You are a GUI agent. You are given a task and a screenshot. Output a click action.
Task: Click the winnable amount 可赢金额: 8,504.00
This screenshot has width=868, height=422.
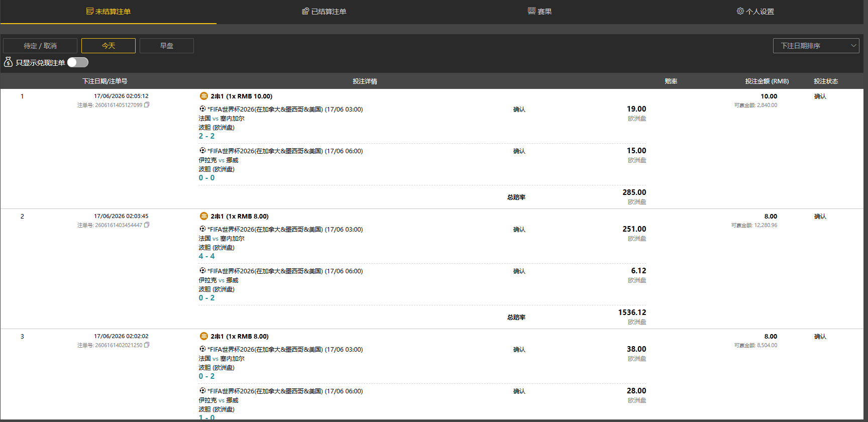tap(755, 346)
